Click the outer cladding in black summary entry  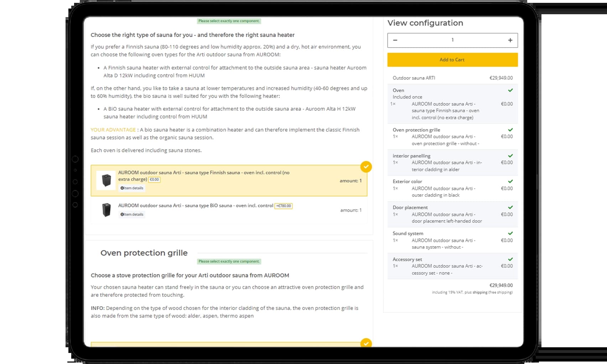pyautogui.click(x=443, y=192)
